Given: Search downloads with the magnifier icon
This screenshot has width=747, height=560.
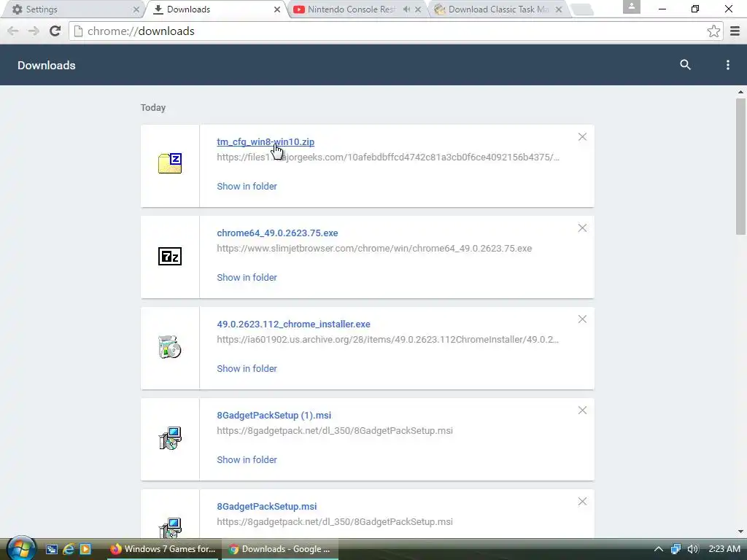Looking at the screenshot, I should (x=685, y=65).
